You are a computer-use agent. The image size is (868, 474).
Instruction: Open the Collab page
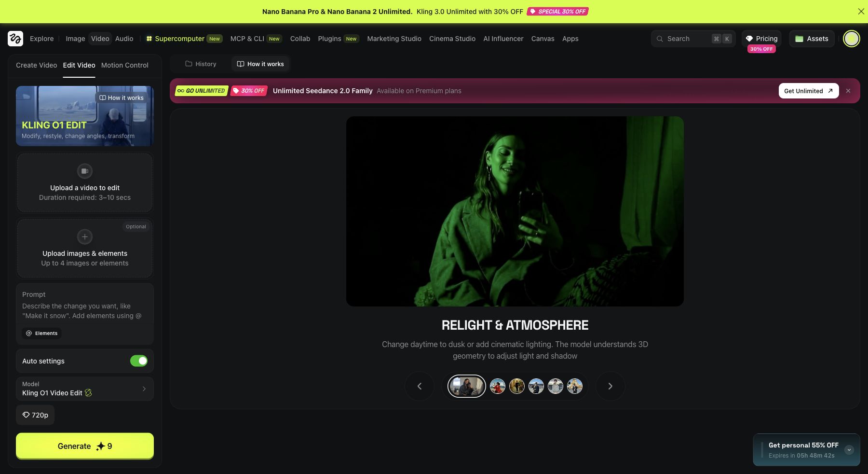[x=300, y=39]
